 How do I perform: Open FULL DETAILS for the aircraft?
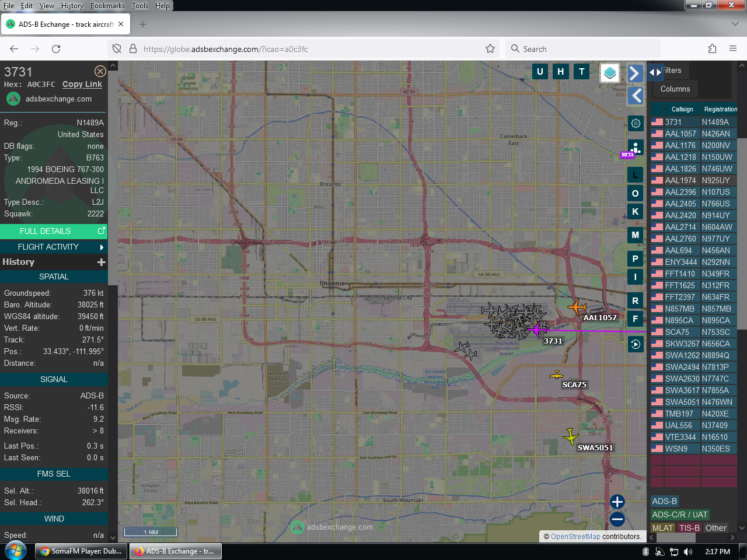coord(54,232)
